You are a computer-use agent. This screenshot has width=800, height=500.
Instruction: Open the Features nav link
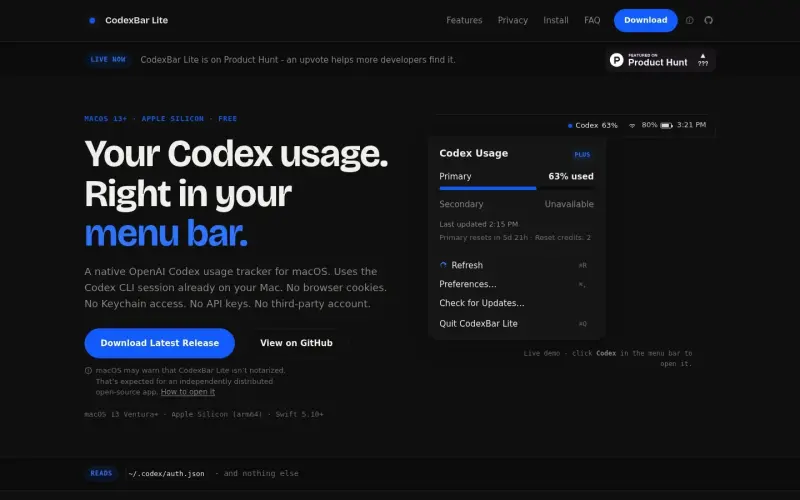pyautogui.click(x=464, y=20)
